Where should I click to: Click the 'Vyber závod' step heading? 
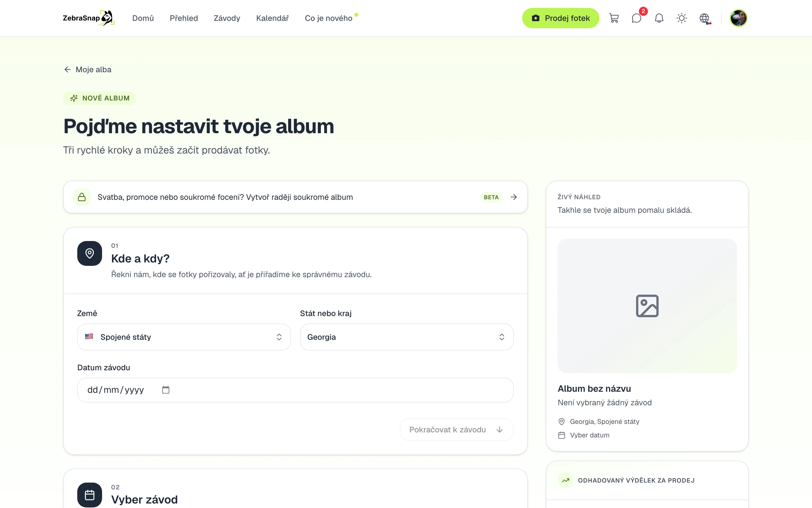click(144, 500)
